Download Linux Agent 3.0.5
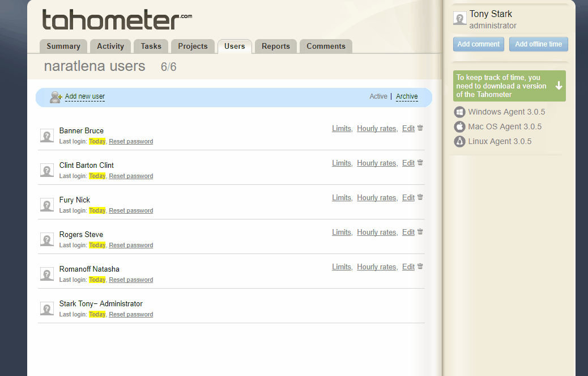588x376 pixels. tap(500, 141)
